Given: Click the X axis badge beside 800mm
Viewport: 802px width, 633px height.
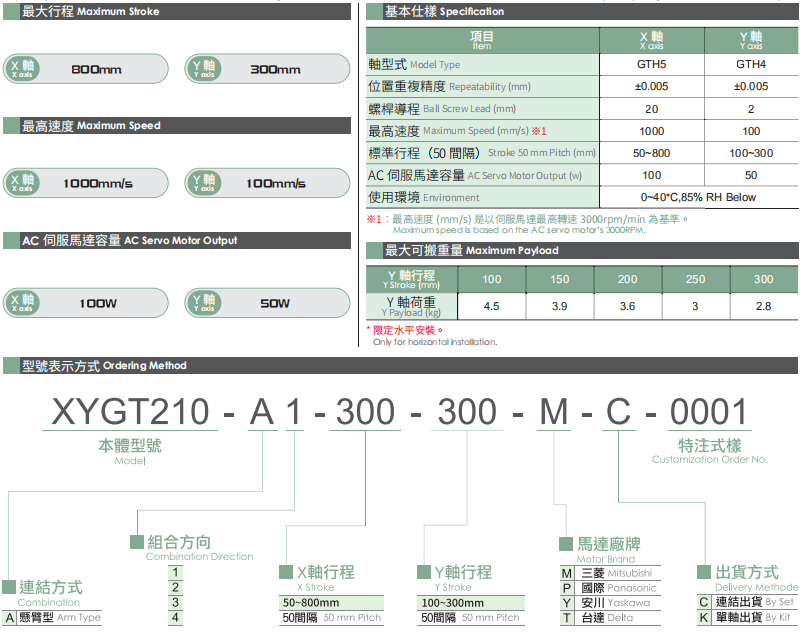Looking at the screenshot, I should 23,69.
